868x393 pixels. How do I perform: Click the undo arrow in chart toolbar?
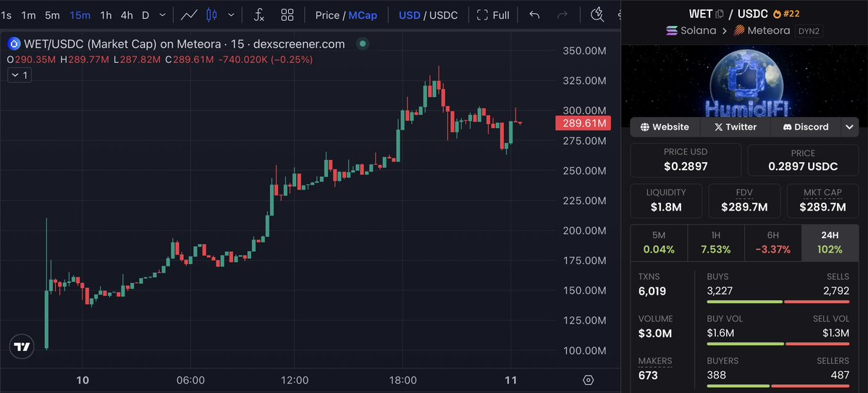click(x=534, y=14)
